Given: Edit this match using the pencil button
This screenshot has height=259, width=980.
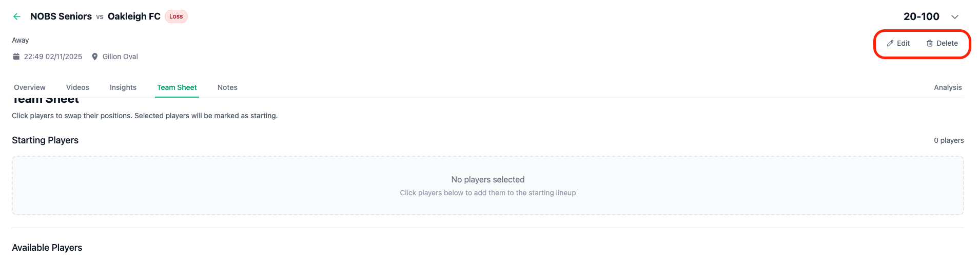Looking at the screenshot, I should click(898, 44).
